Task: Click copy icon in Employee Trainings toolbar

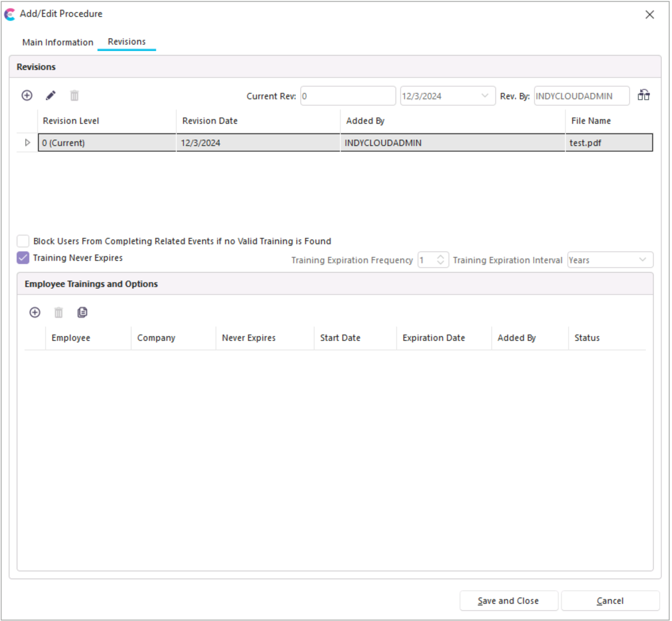Action: 82,313
